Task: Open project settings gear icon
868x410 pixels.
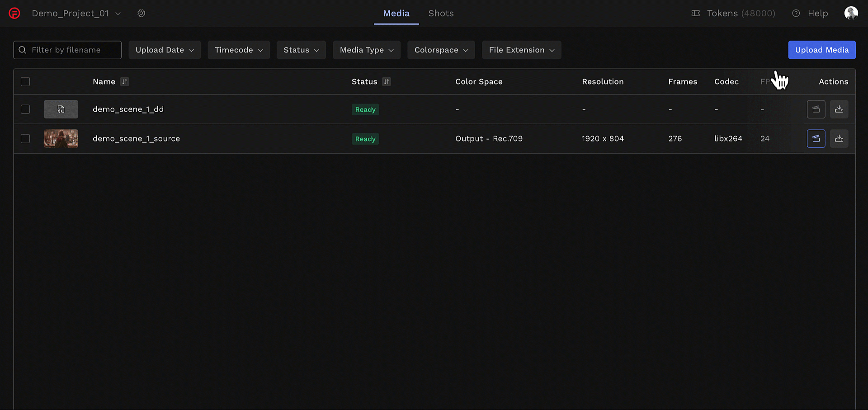Action: point(142,13)
